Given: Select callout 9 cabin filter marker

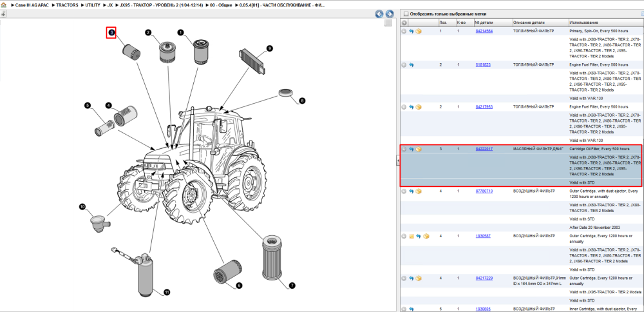Looking at the screenshot, I should [269, 48].
